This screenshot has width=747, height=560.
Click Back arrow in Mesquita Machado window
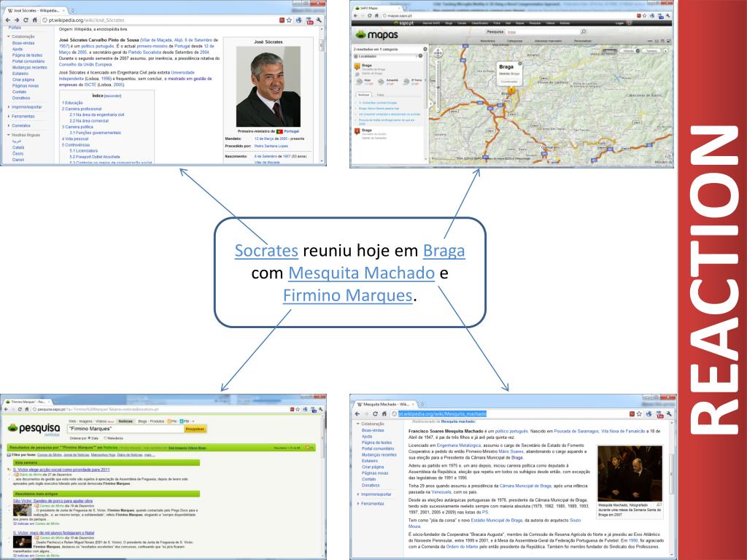point(357,414)
